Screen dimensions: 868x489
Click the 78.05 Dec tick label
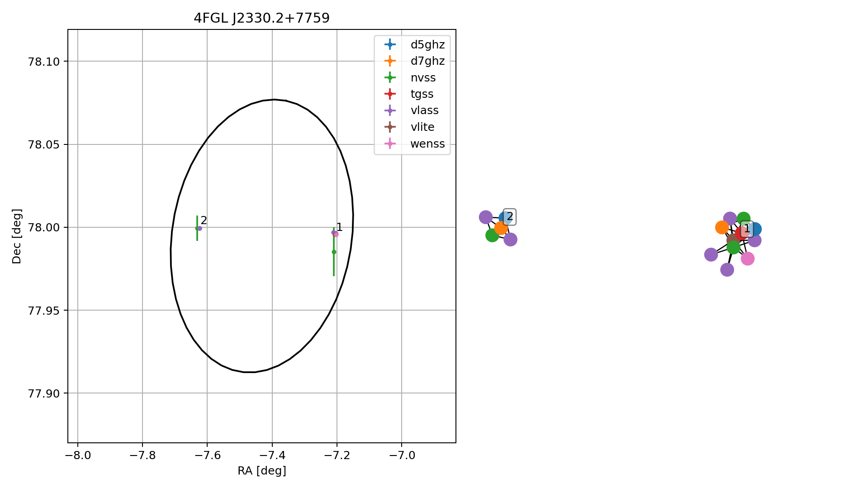44,144
